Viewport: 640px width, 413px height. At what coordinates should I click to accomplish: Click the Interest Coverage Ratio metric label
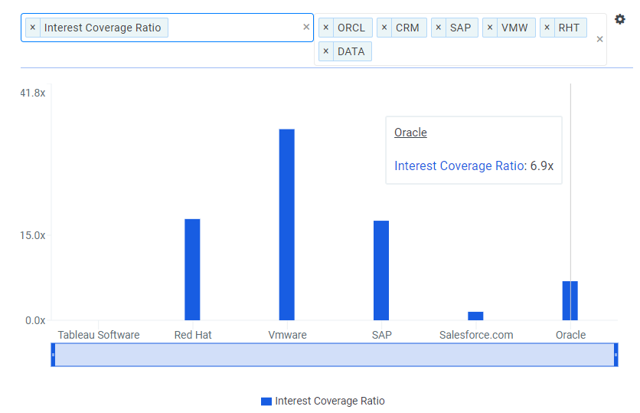[102, 28]
